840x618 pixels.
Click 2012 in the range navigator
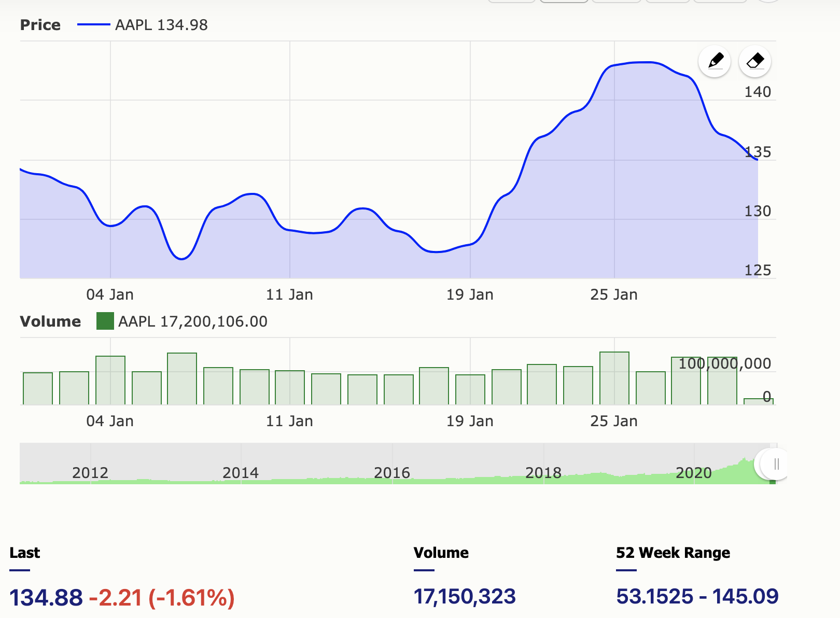(90, 473)
